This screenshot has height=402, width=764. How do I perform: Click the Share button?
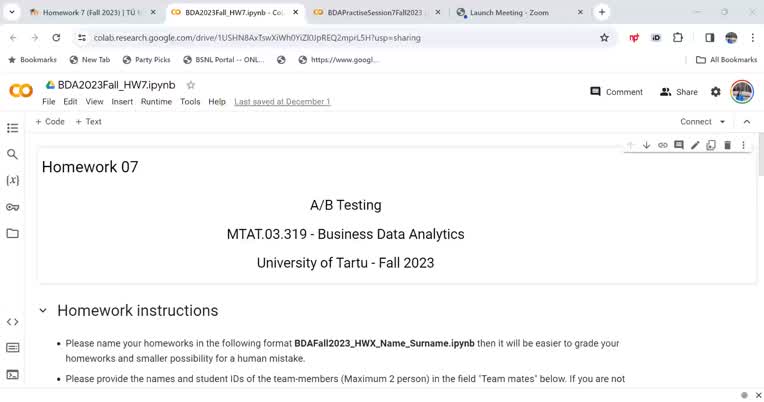(x=679, y=92)
